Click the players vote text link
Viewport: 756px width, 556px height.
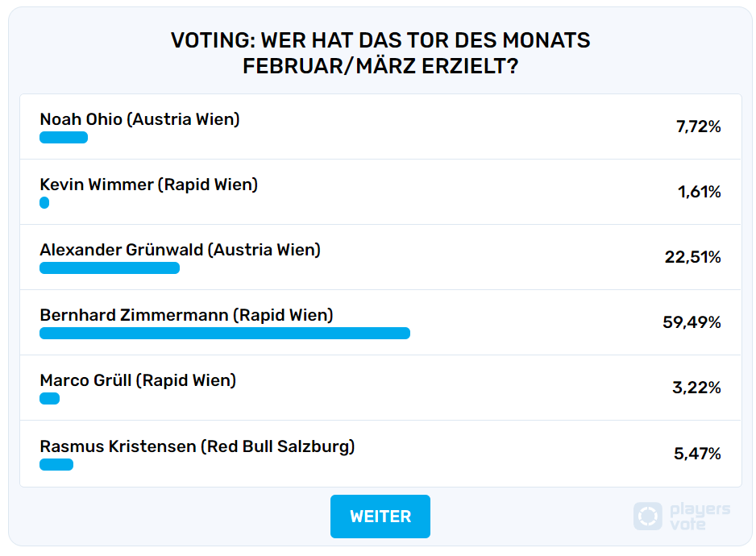pos(700,516)
